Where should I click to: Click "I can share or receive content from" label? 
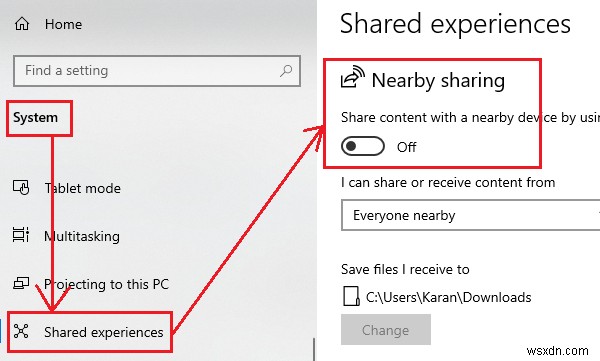click(x=448, y=183)
